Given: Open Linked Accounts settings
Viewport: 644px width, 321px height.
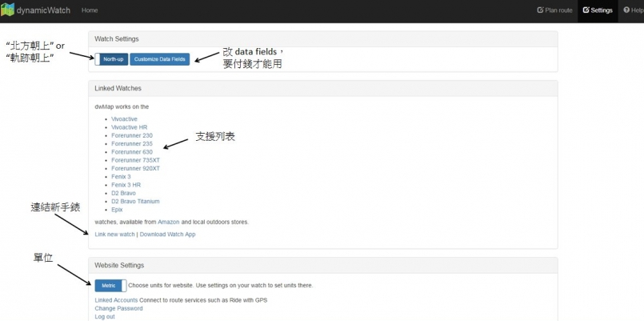Looking at the screenshot, I should 116,299.
